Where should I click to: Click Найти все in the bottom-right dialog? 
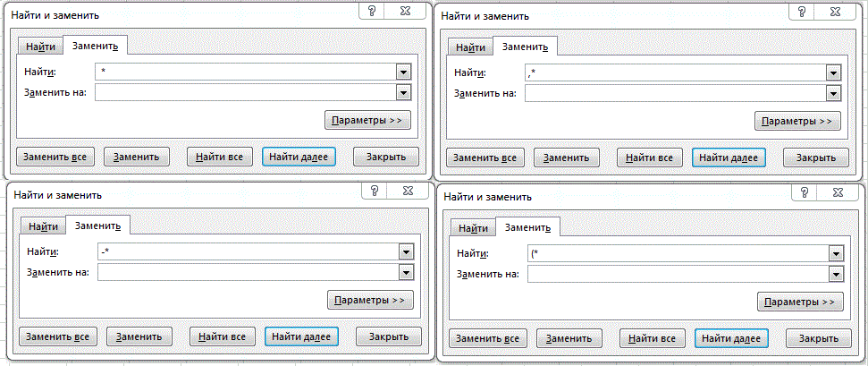tap(652, 338)
